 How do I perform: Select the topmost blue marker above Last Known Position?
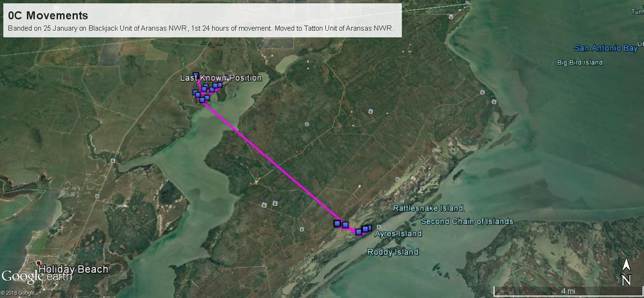(x=196, y=75)
